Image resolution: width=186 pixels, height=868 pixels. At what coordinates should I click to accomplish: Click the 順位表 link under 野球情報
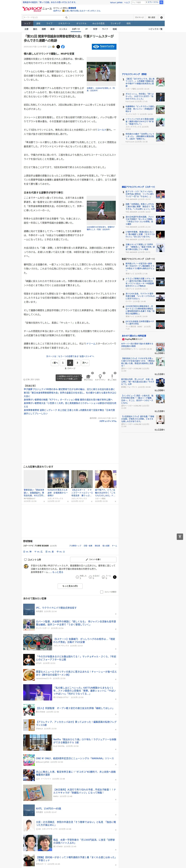pyautogui.click(x=97, y=546)
